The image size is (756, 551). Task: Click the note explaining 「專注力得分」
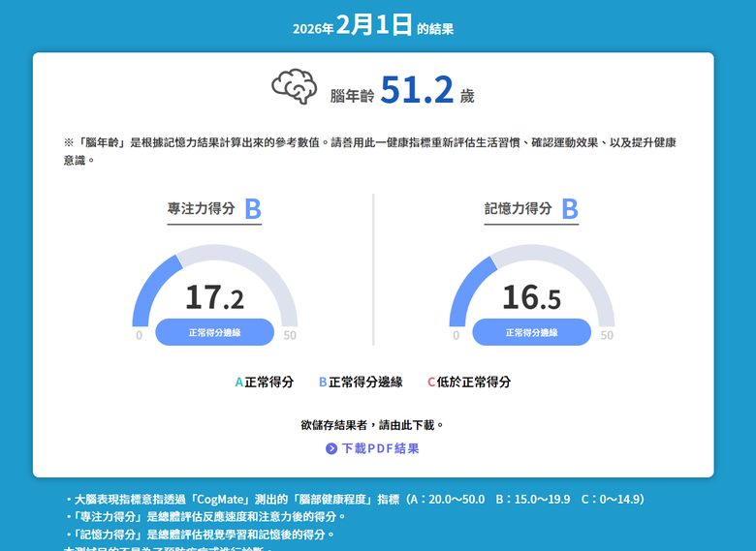(x=205, y=517)
